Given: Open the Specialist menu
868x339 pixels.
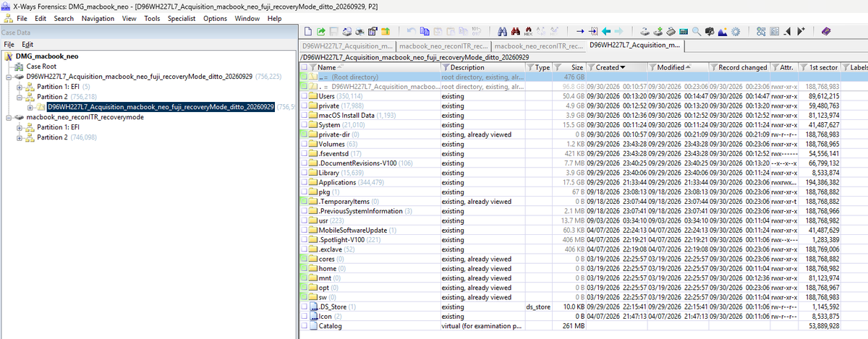Looking at the screenshot, I should click(x=180, y=18).
